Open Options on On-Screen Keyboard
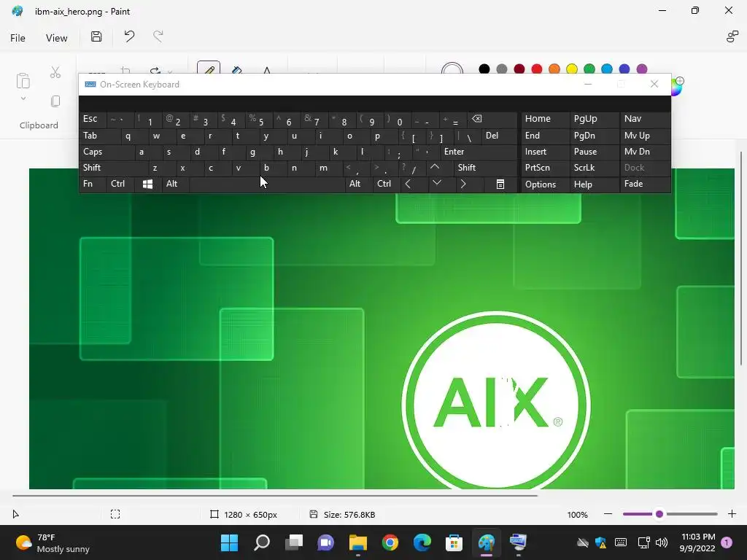The height and width of the screenshot is (560, 747). (x=546, y=184)
